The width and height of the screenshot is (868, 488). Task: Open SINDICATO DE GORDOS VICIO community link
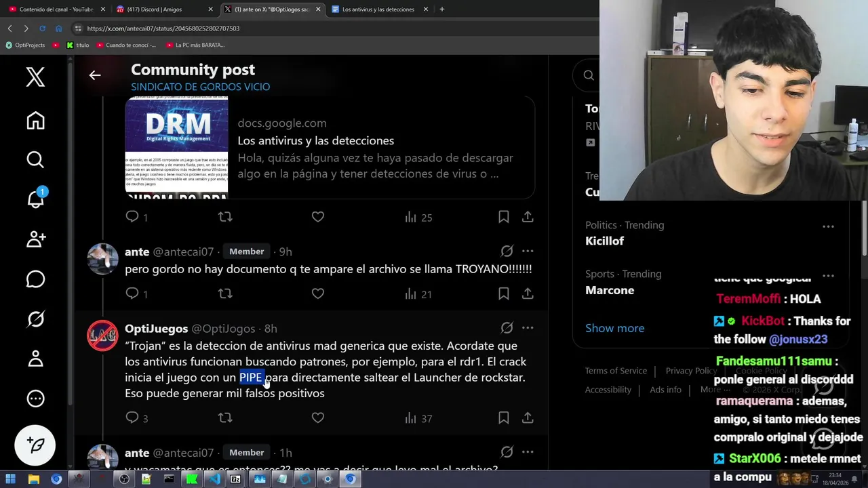[x=200, y=87]
